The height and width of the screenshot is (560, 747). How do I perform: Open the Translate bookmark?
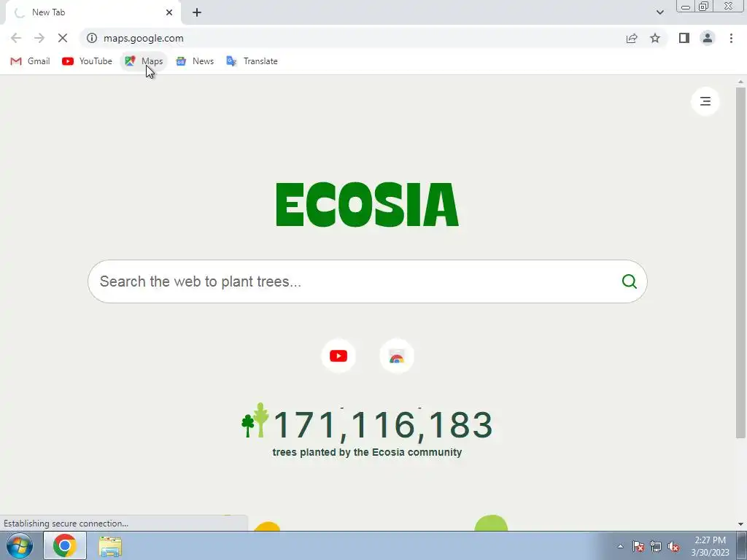pos(252,61)
